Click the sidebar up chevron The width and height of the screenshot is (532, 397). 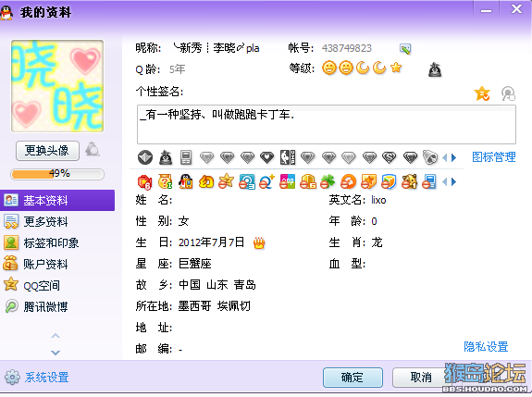[56, 336]
